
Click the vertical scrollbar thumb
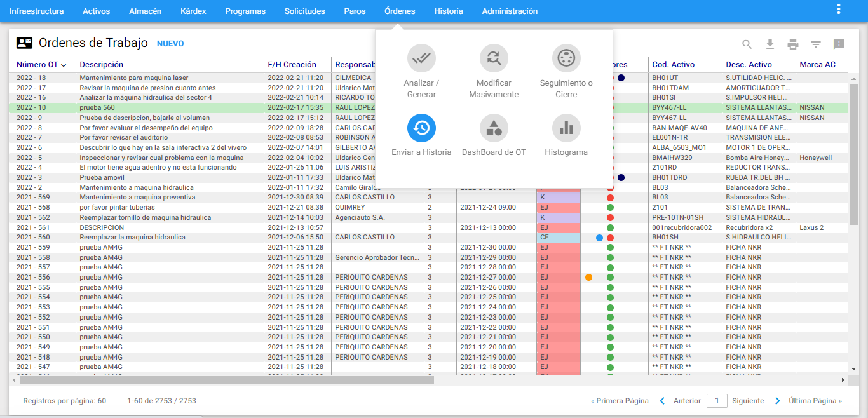(853, 154)
